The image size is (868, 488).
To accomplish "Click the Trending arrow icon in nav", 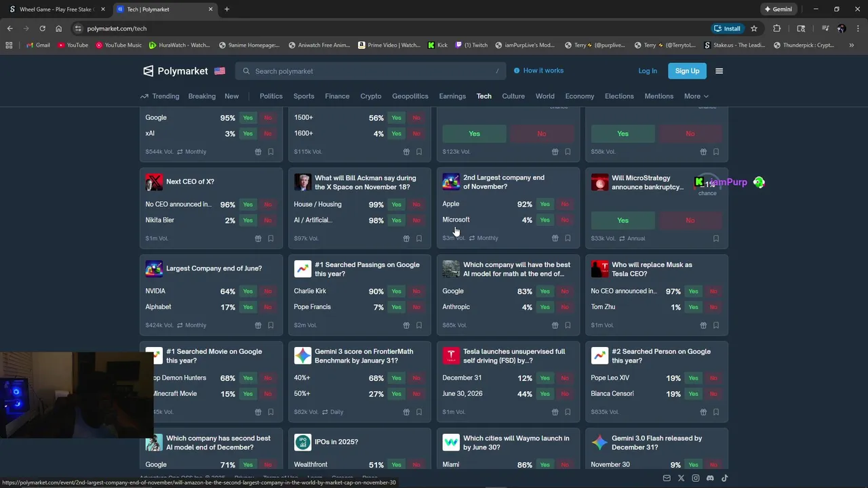I will pos(144,96).
